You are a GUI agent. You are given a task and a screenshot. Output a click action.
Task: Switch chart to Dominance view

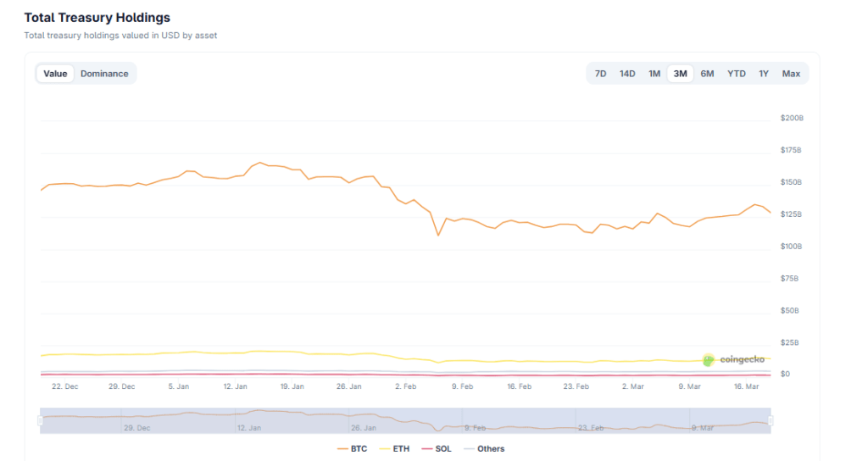(x=104, y=74)
